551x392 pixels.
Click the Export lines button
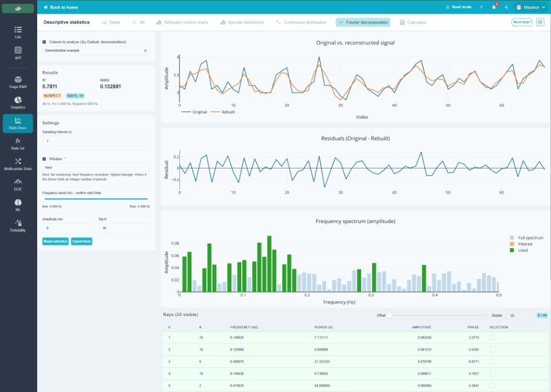[82, 241]
